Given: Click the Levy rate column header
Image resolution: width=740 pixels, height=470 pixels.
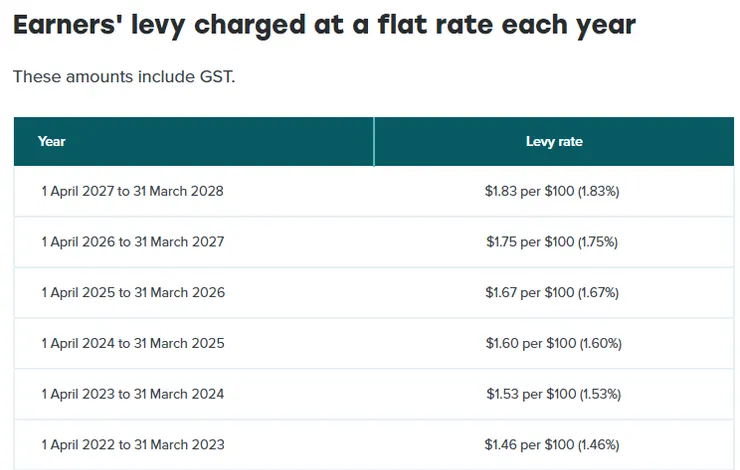Looking at the screenshot, I should coord(554,141).
